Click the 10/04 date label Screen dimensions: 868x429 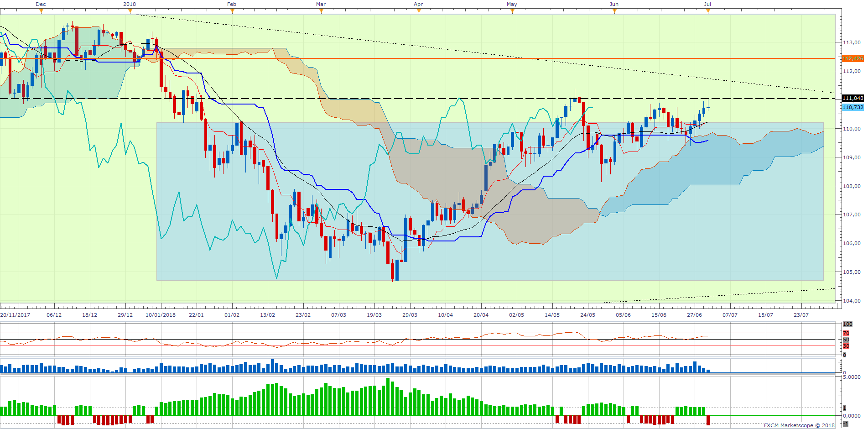[445, 315]
